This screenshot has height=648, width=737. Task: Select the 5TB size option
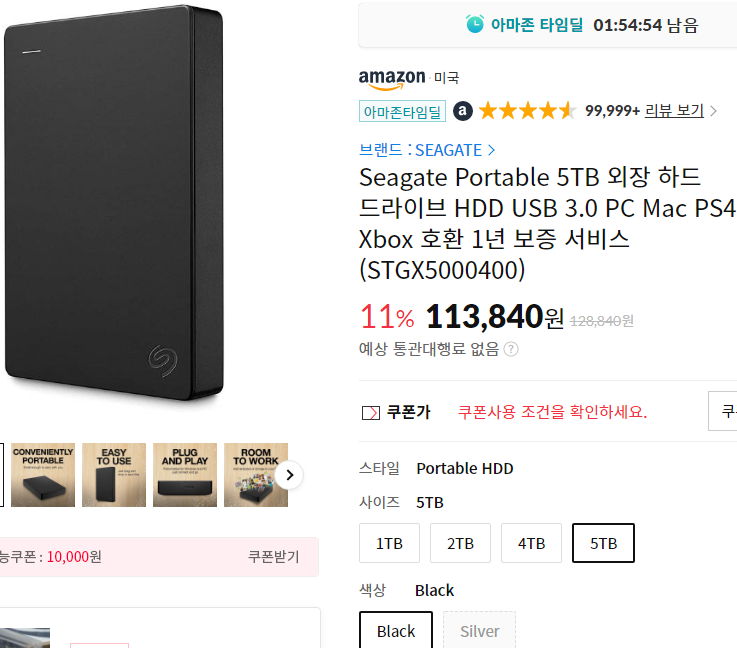pos(603,543)
